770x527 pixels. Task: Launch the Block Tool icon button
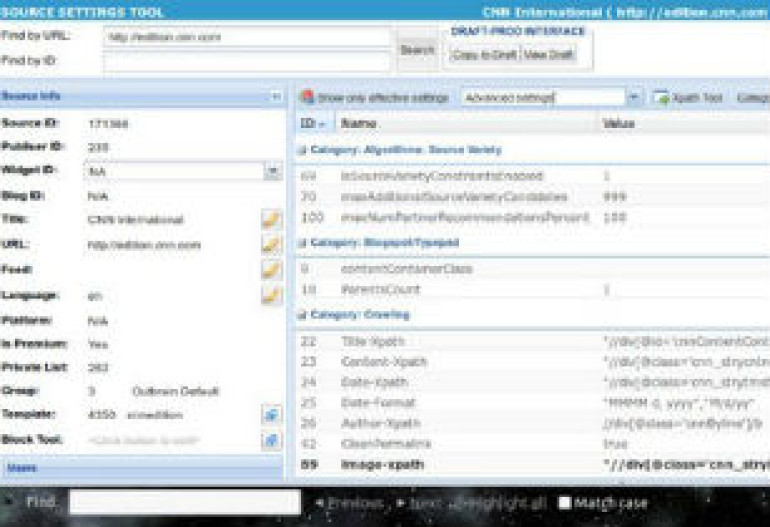(272, 440)
